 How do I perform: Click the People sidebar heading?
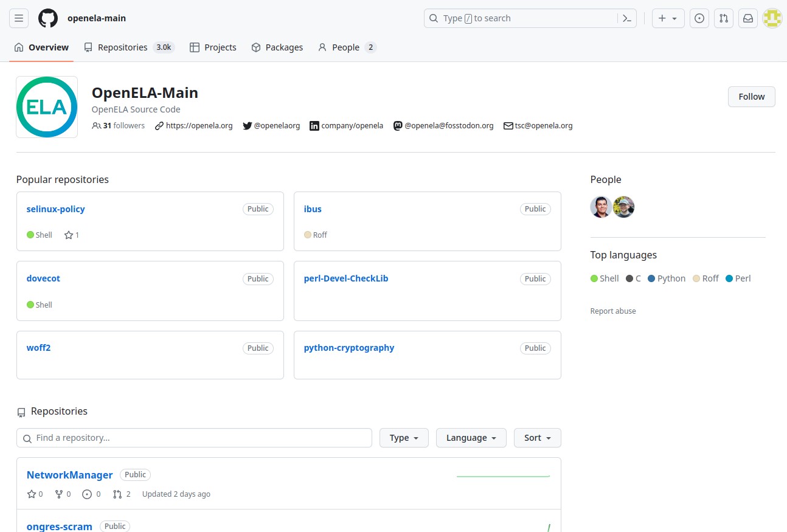[606, 179]
